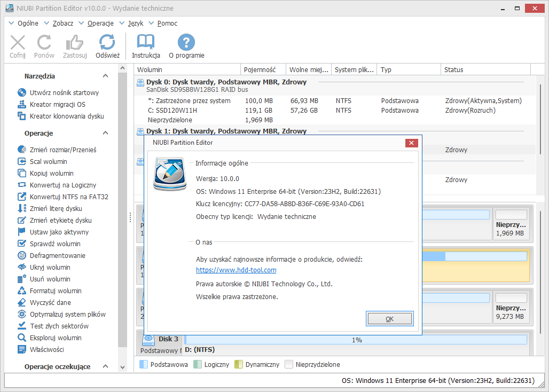Sort by the Typ column header

(x=409, y=69)
